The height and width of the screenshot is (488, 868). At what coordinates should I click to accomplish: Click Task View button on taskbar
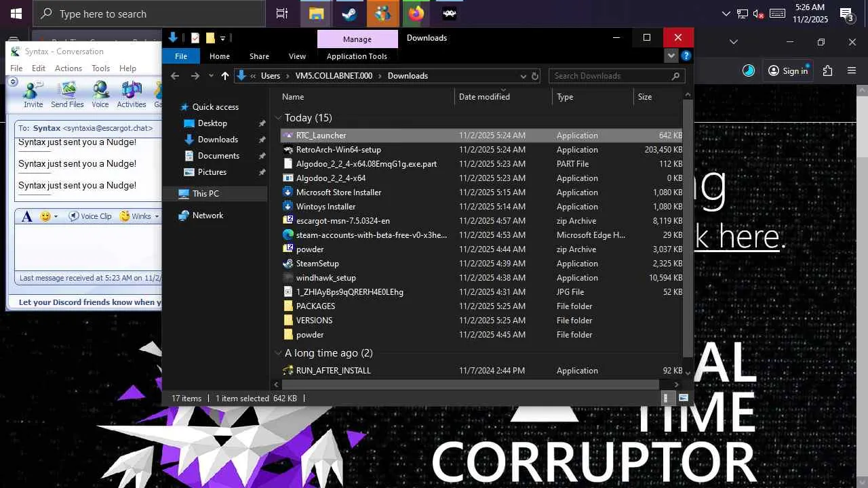pyautogui.click(x=281, y=14)
